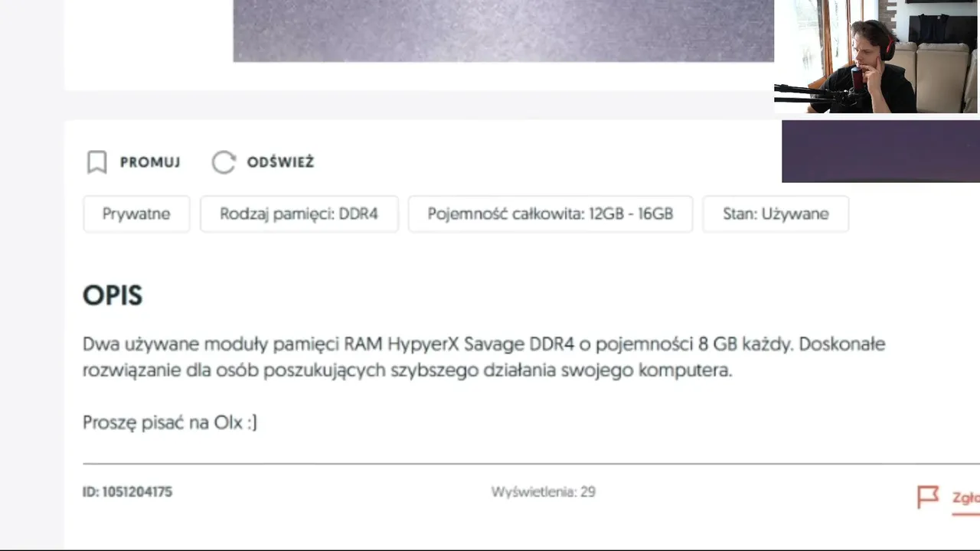Open the product photo at the top
980x551 pixels.
(x=503, y=31)
